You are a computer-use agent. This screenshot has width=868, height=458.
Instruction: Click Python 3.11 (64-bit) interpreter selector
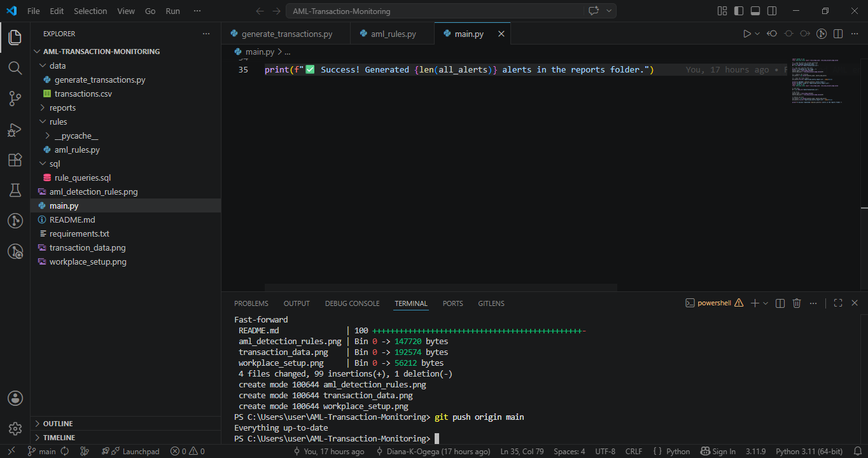(809, 451)
